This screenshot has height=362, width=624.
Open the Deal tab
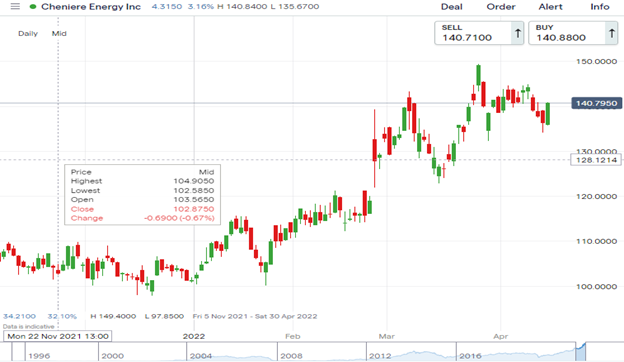(x=452, y=7)
